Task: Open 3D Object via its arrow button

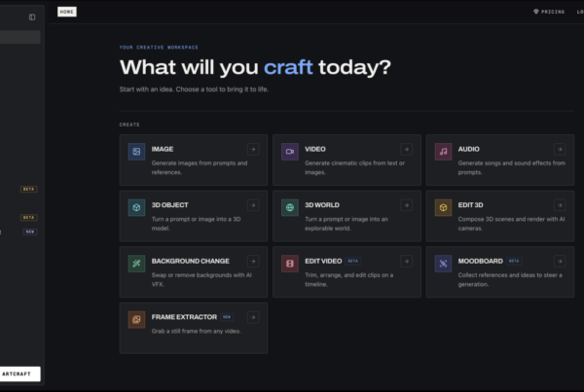Action: tap(253, 205)
